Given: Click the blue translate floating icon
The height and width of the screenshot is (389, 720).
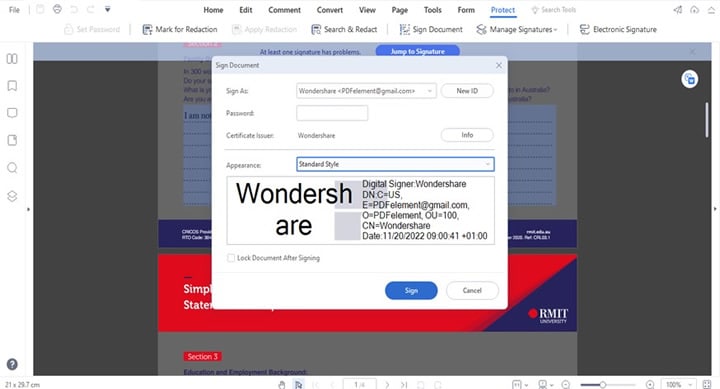Looking at the screenshot, I should coord(690,79).
